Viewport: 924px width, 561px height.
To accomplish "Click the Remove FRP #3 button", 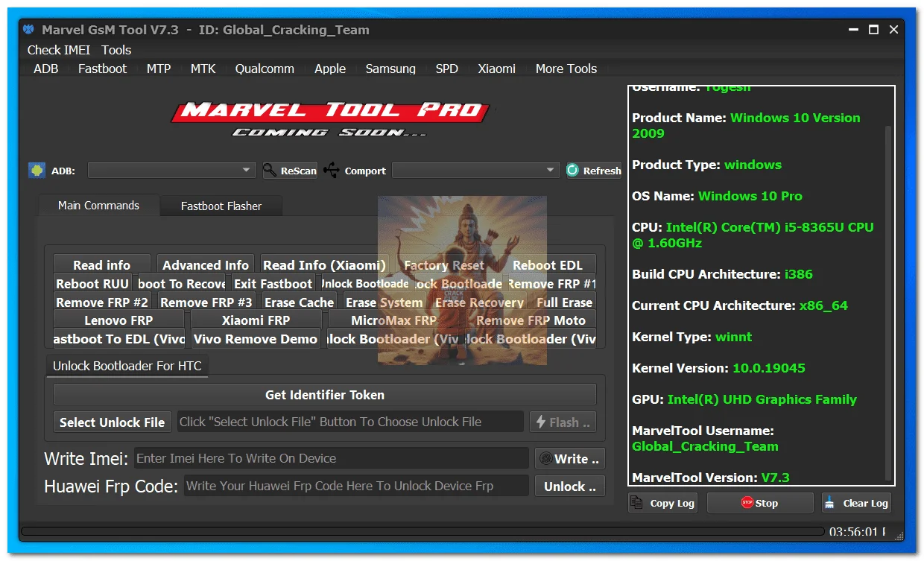I will (x=206, y=302).
